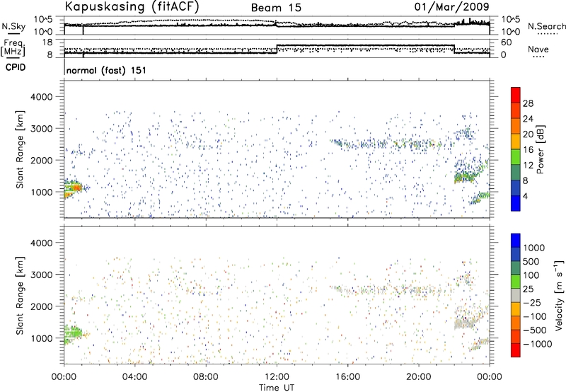Select the 08:00 time tick label
The image size is (566, 392).
206,377
